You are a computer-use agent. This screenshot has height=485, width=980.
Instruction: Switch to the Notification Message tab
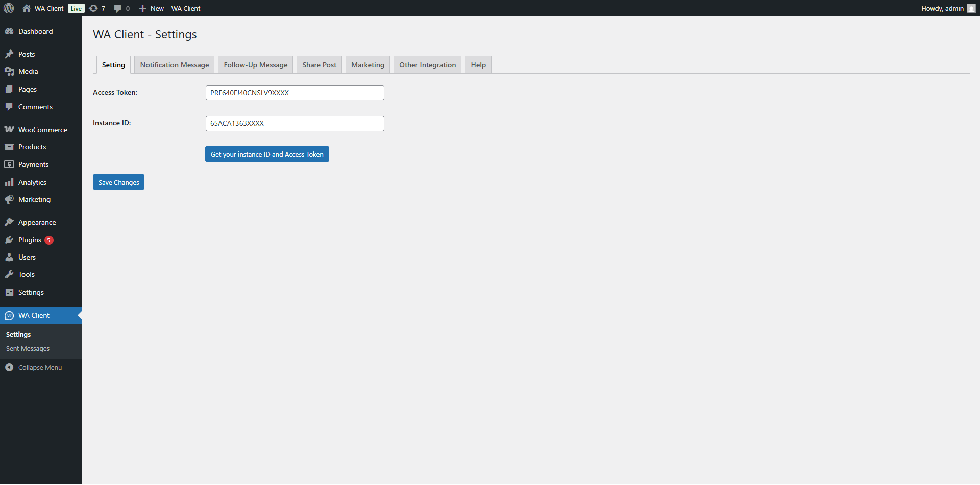[x=175, y=65]
